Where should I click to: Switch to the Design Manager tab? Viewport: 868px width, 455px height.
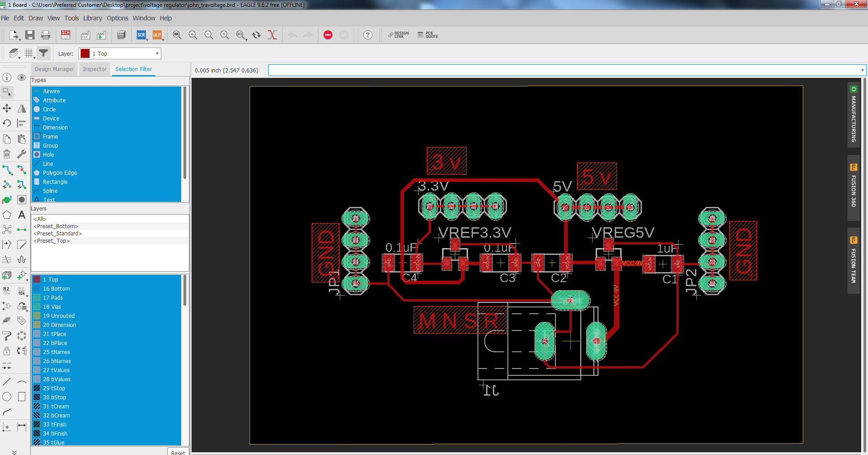[x=54, y=69]
